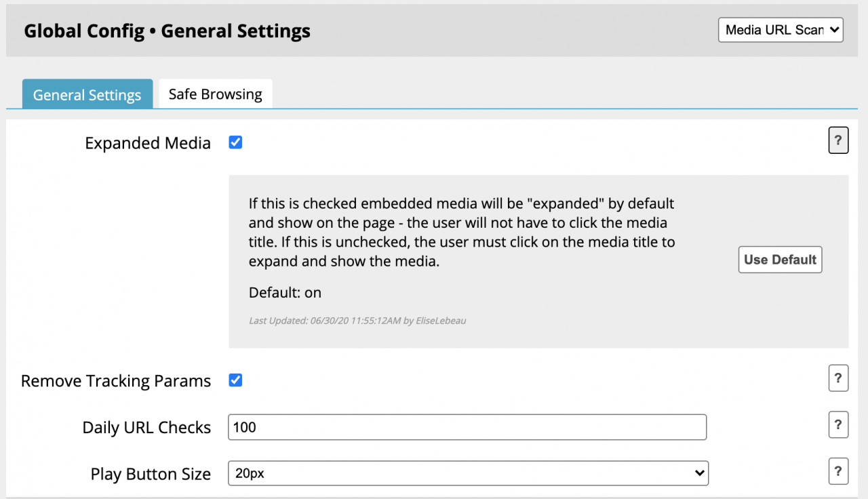868x499 pixels.
Task: Click the Last Updated timestamp line
Action: click(x=357, y=320)
